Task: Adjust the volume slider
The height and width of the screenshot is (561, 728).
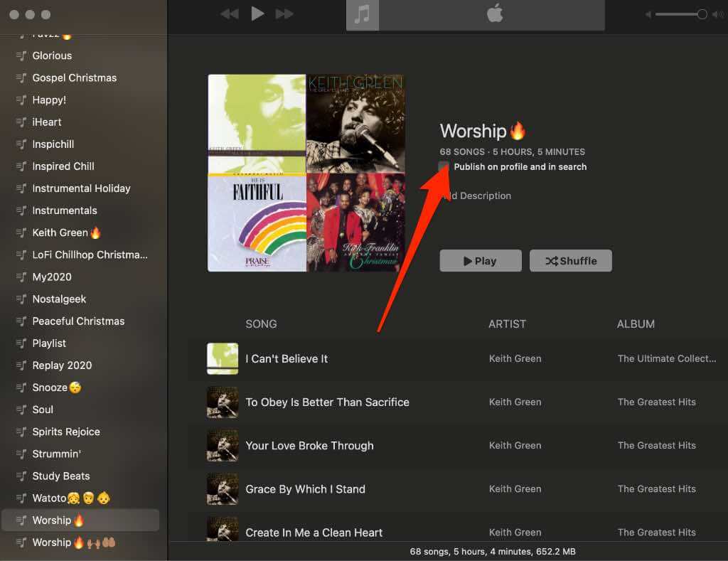Action: click(681, 14)
